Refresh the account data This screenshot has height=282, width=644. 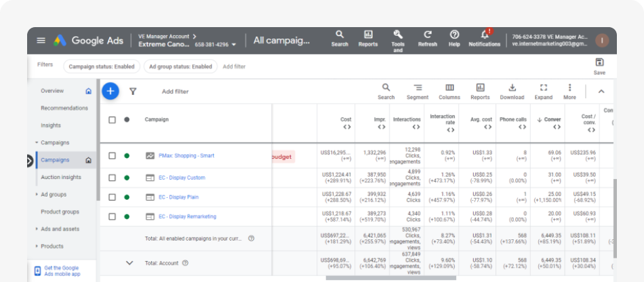(428, 39)
